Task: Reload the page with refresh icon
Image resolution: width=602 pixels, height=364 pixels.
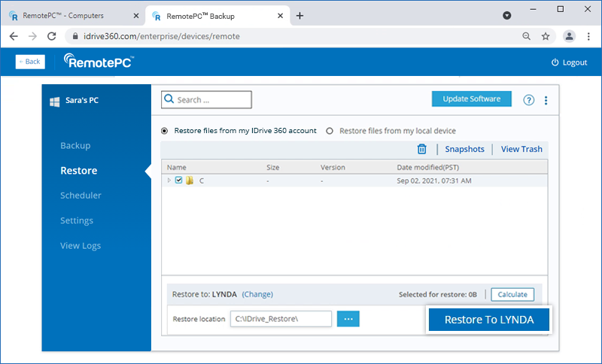Action: click(51, 36)
